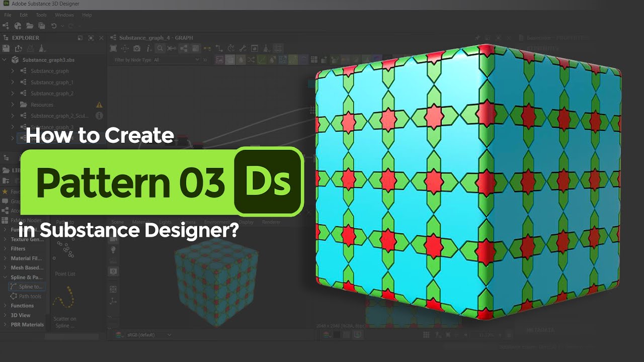
Task: Click the new graph icon in main toolbar
Action: (x=6, y=26)
